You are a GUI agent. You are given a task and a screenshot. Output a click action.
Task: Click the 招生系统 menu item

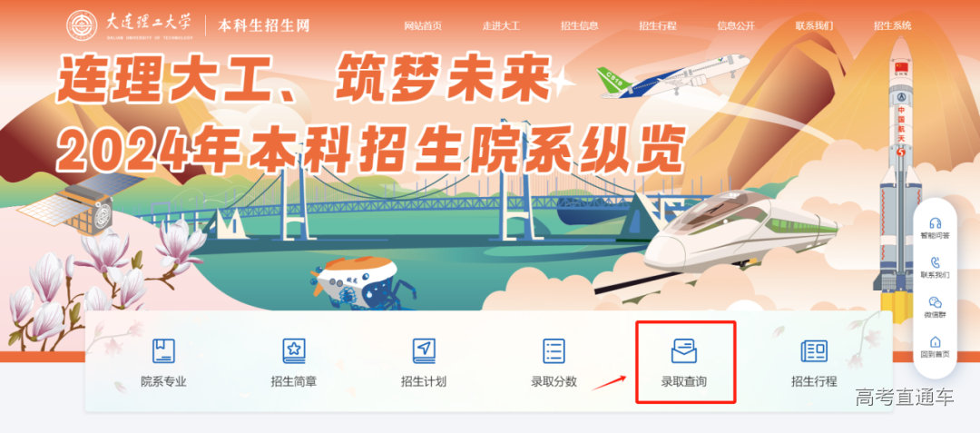click(x=893, y=25)
